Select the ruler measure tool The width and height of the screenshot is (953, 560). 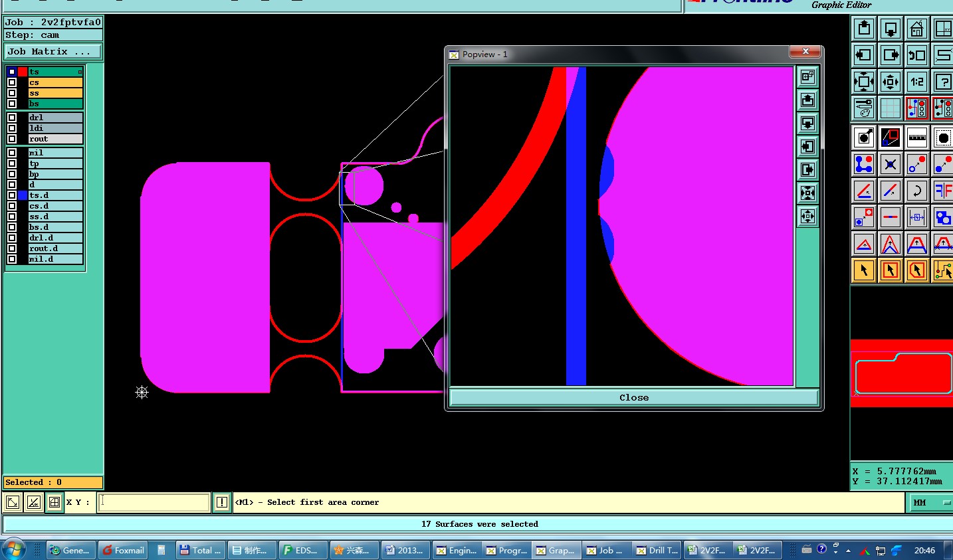917,138
